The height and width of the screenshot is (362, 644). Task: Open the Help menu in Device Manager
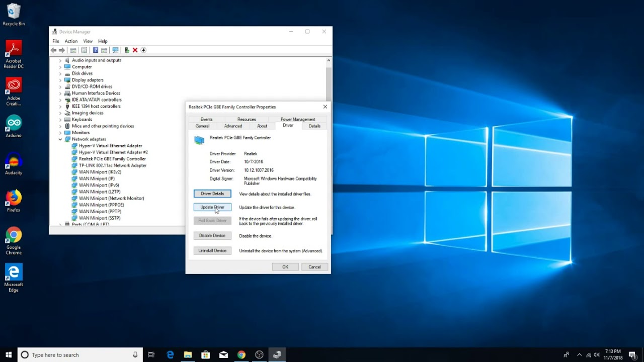(x=103, y=41)
